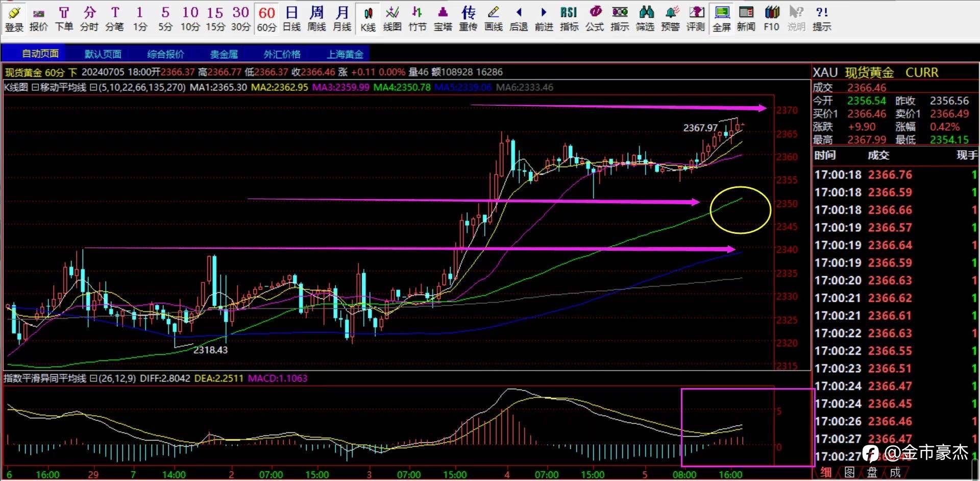980x481 pixels.
Task: Open the RSI 指标 indicators tool
Action: pos(569,19)
